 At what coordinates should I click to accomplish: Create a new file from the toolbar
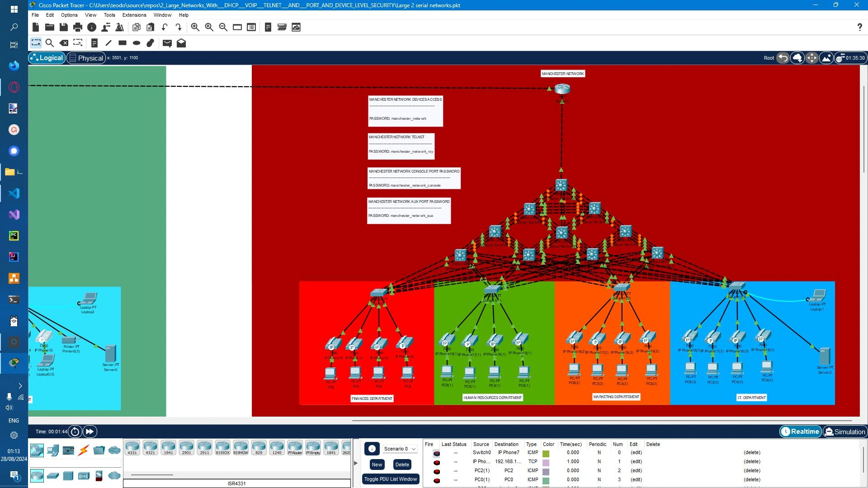tap(36, 27)
